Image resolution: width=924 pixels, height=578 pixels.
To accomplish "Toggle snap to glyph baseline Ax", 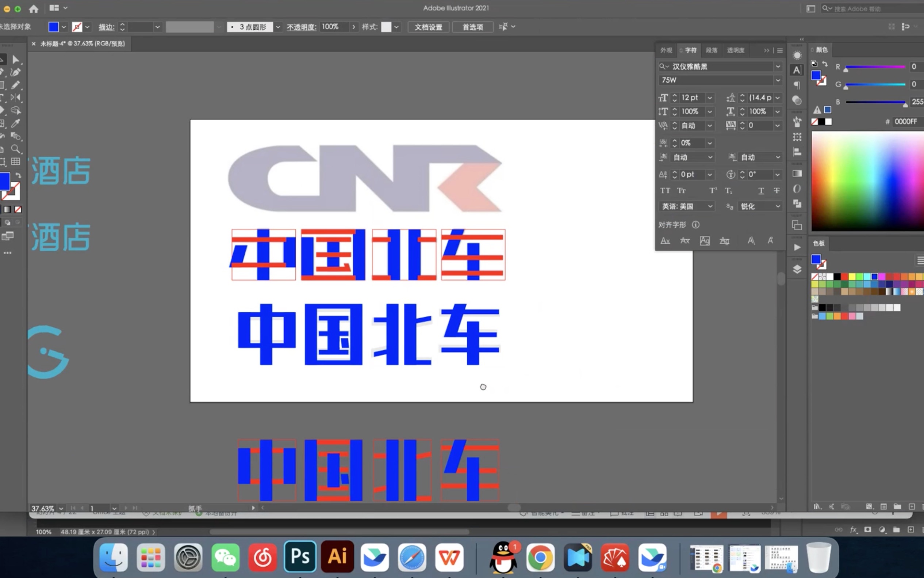I will [x=665, y=240].
